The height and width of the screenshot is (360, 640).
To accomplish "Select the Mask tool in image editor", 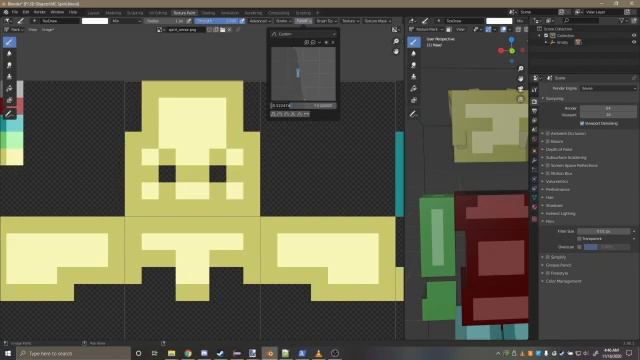I will click(9, 100).
